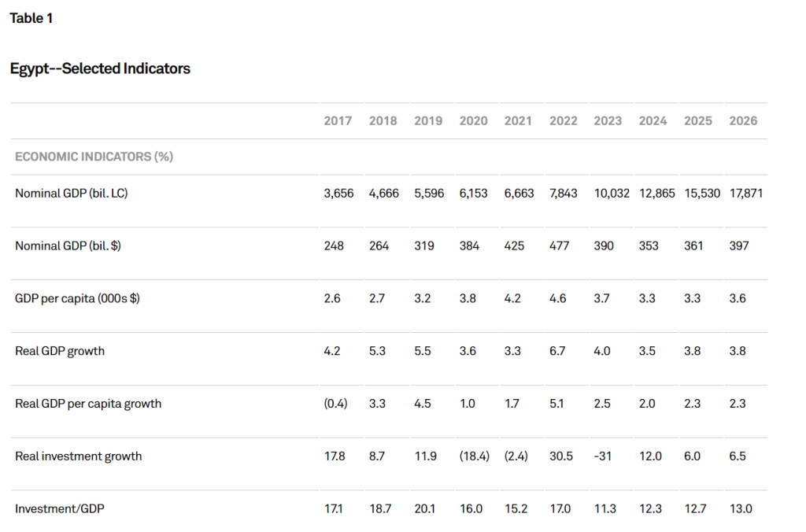Select the 2026 column header
This screenshot has width=806, height=532.
743,120
